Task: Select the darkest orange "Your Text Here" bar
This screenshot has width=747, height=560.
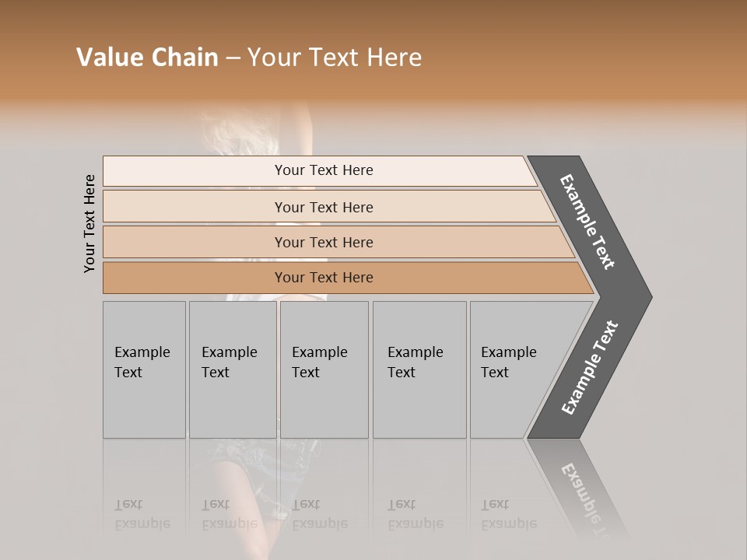Action: point(323,278)
